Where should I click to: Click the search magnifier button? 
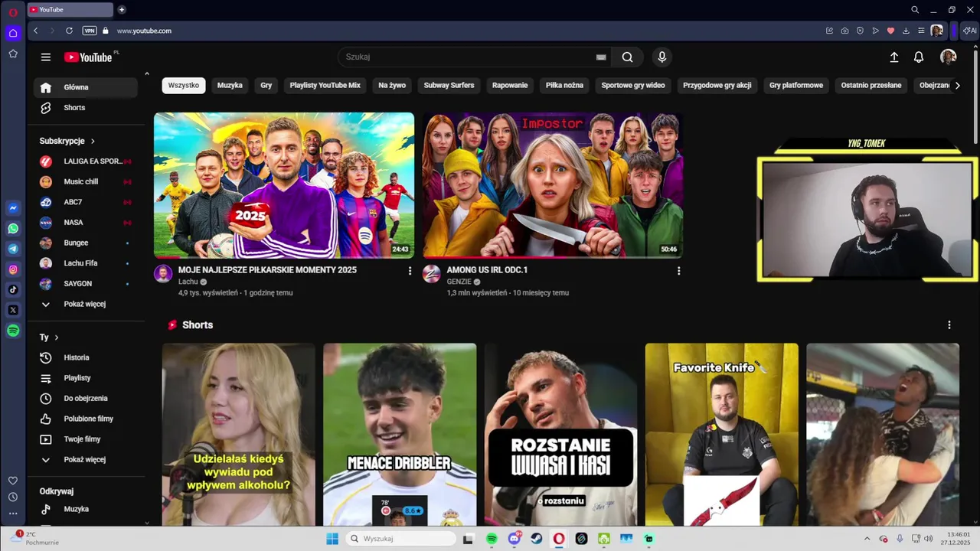pyautogui.click(x=628, y=57)
